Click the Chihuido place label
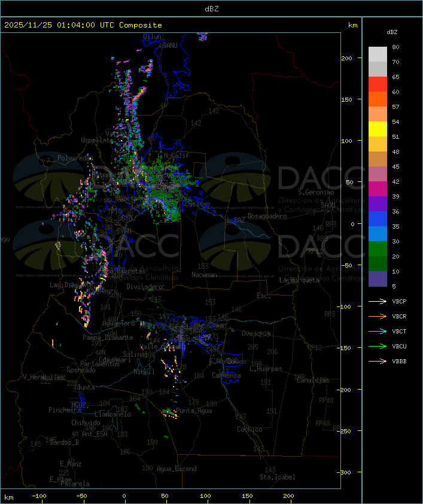The height and width of the screenshot is (504, 423). tap(86, 423)
